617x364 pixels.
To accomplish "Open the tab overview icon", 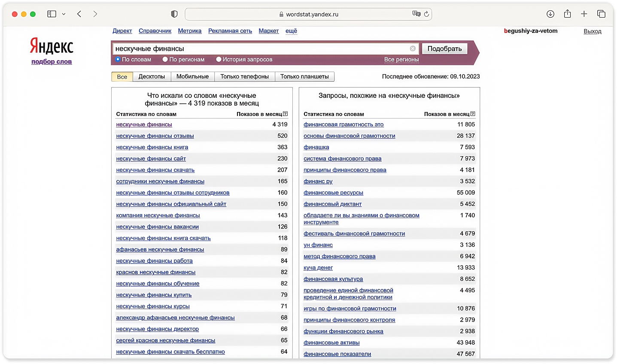I will (601, 14).
